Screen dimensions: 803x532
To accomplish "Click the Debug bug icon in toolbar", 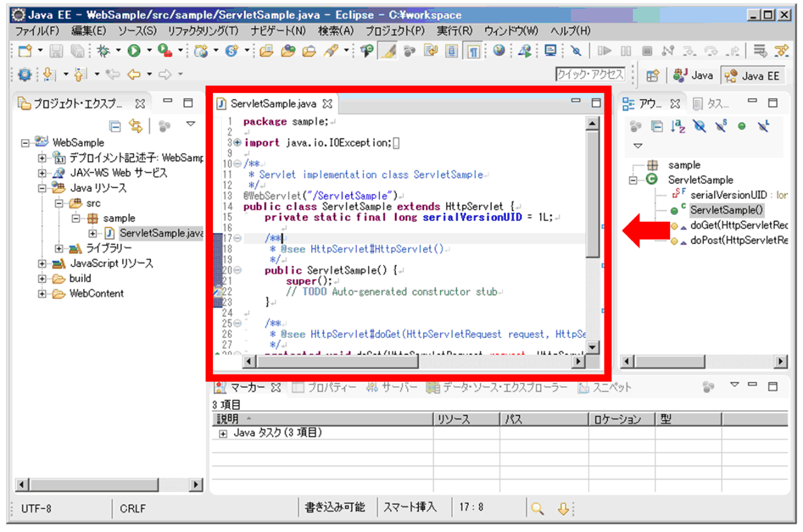I will (101, 51).
